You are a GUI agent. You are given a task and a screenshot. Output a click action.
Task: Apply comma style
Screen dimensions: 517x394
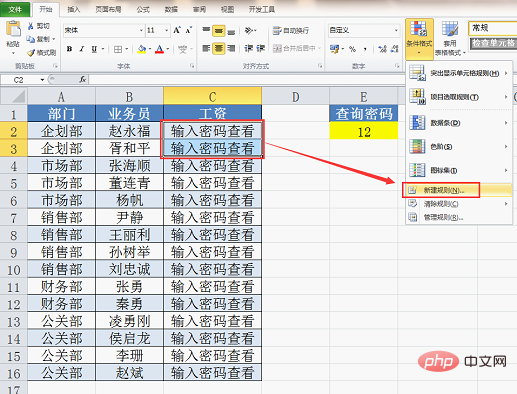click(x=365, y=49)
